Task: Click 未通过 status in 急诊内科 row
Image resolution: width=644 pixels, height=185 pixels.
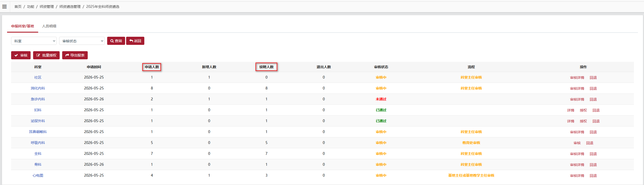Action: [381, 99]
